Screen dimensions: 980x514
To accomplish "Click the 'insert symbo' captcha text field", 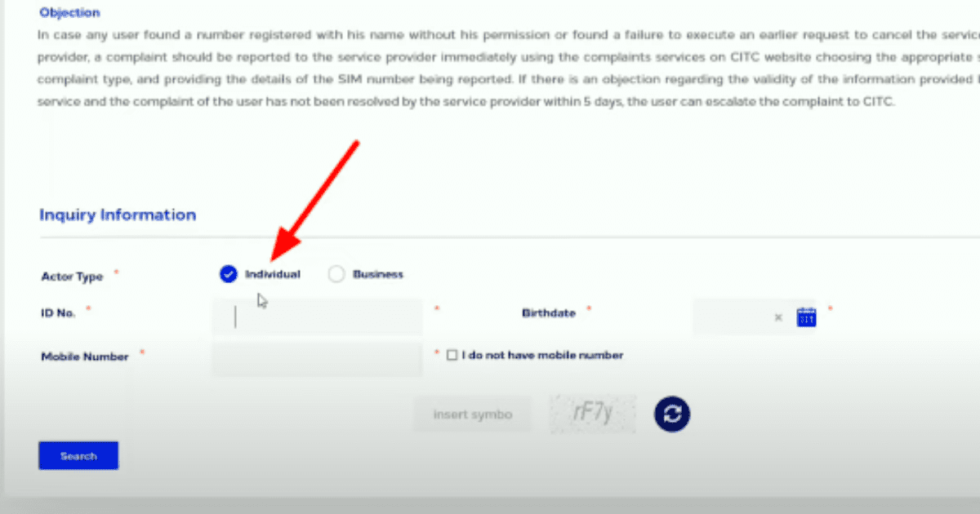I will click(x=472, y=414).
